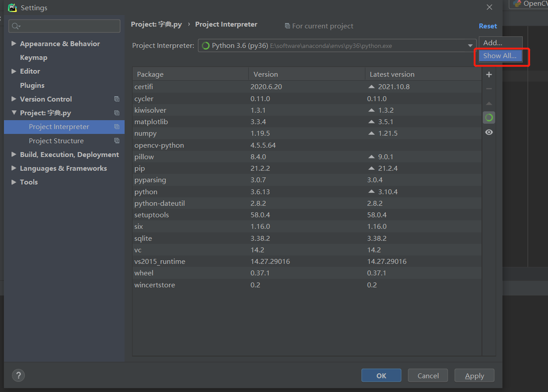548x392 pixels.
Task: Click the Conda package manager icon
Action: [489, 117]
